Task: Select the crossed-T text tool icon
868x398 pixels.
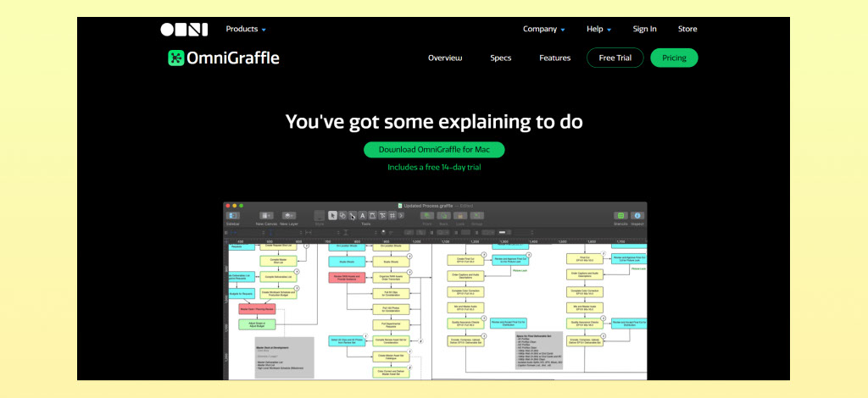Action: [382, 216]
